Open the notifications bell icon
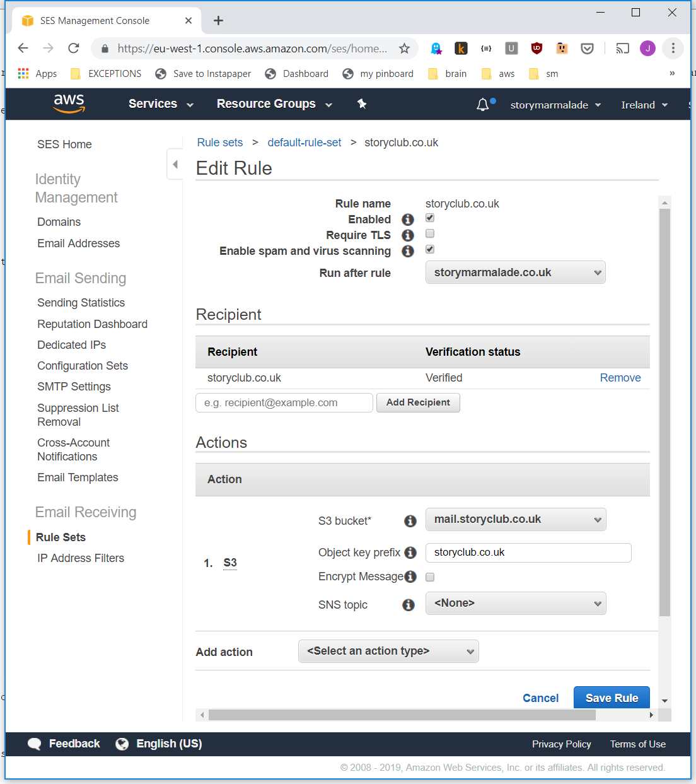 (x=483, y=105)
